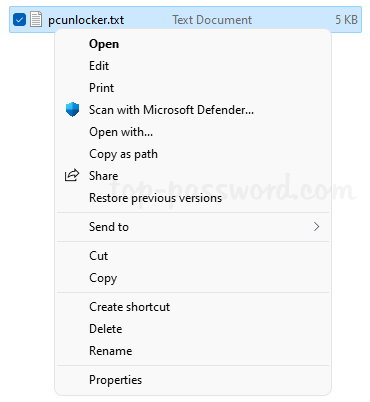This screenshot has width=370, height=402.
Task: Click the Microsoft Defender shield icon
Action: (x=72, y=109)
